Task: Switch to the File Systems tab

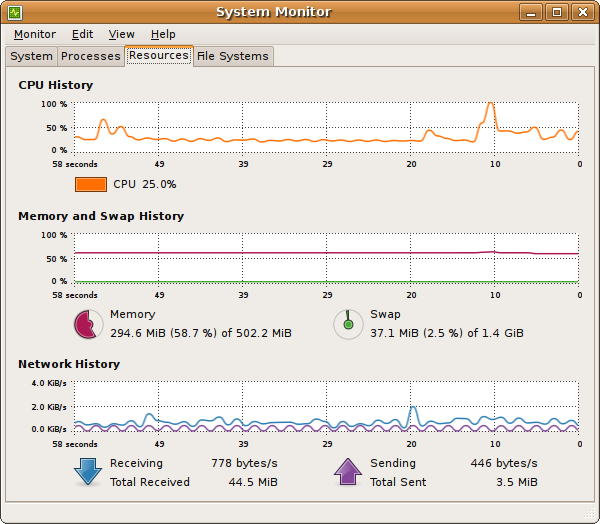Action: 233,56
